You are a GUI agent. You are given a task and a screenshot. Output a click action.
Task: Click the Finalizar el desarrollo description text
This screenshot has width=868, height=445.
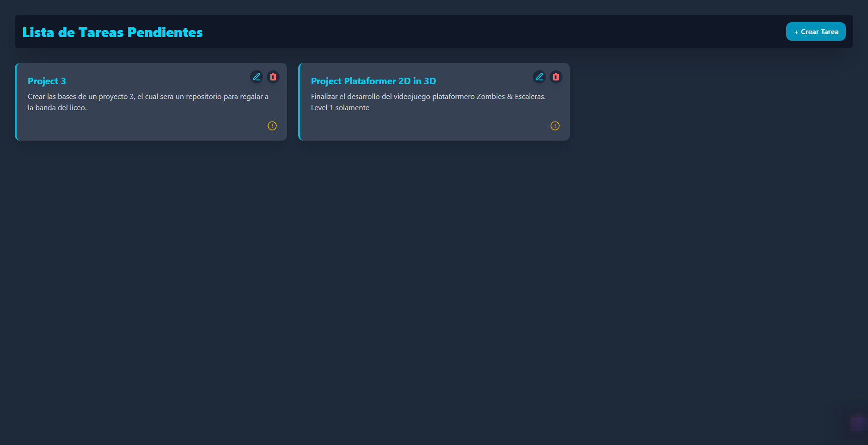(x=428, y=102)
